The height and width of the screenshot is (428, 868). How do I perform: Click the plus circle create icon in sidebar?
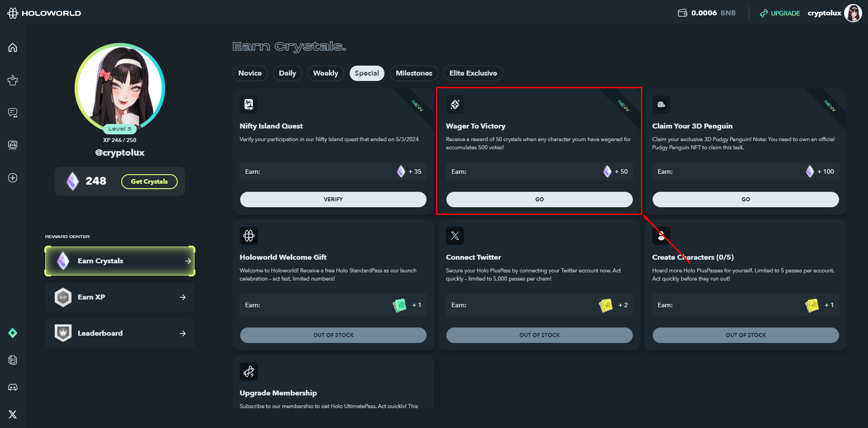click(x=13, y=178)
